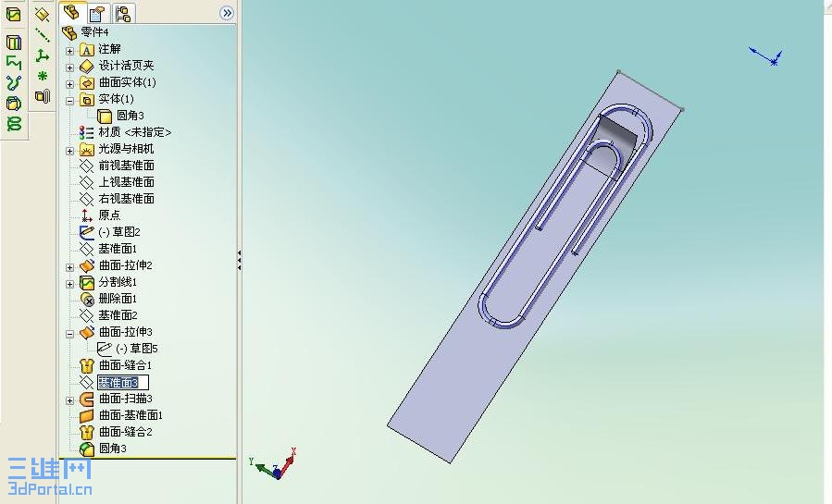The width and height of the screenshot is (832, 504).
Task: Click the 曲面-拉伸2 surface extrude icon
Action: 86,265
